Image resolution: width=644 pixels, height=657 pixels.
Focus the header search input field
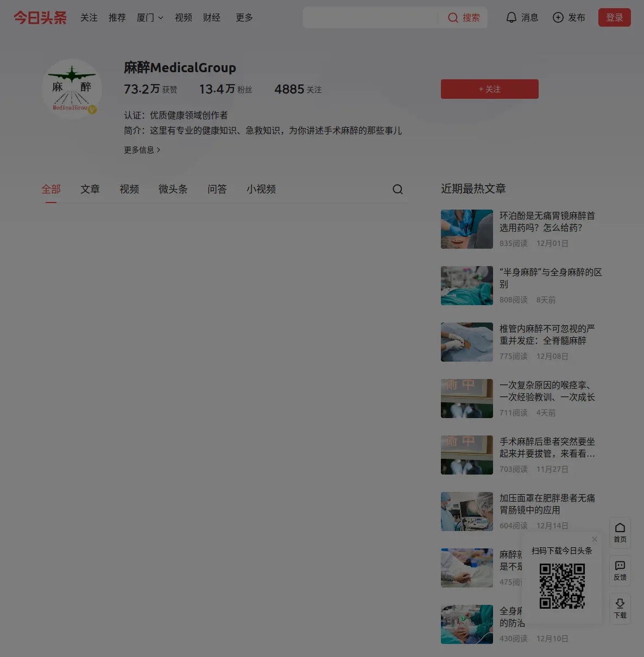pyautogui.click(x=370, y=17)
